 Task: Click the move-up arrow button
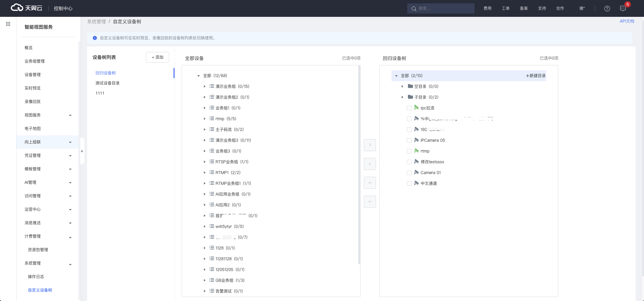tap(370, 183)
